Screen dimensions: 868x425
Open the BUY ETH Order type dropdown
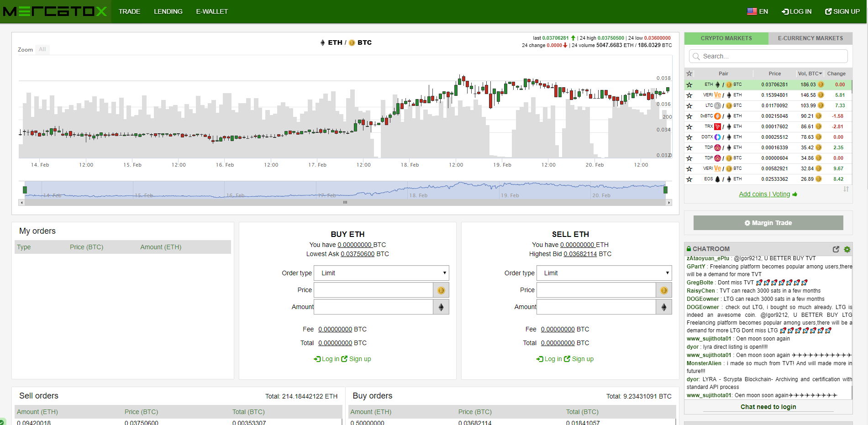[382, 273]
